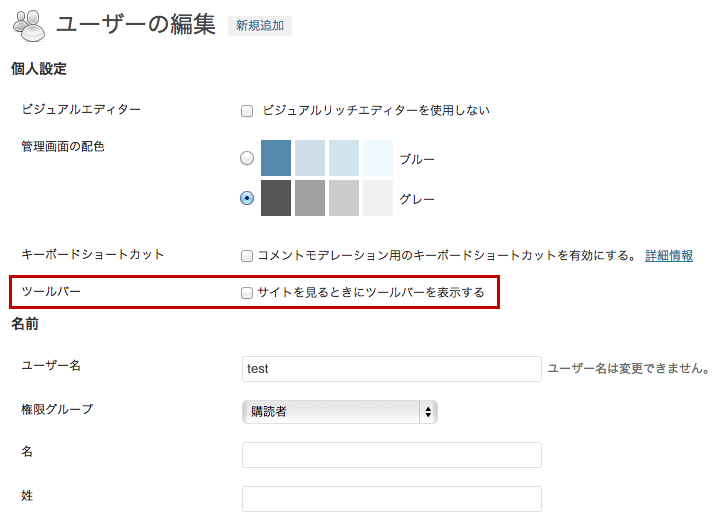Select the ブルー color scheme radio button
This screenshot has height=520, width=720.
pyautogui.click(x=247, y=158)
